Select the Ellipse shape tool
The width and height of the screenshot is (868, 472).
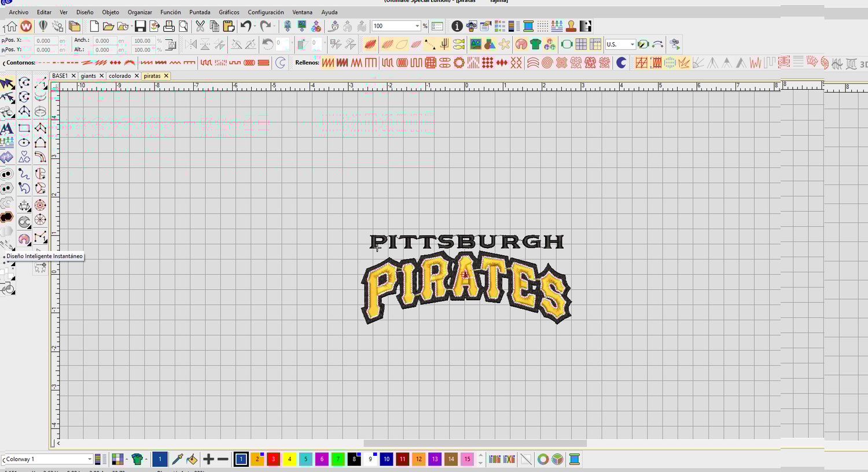tap(24, 143)
